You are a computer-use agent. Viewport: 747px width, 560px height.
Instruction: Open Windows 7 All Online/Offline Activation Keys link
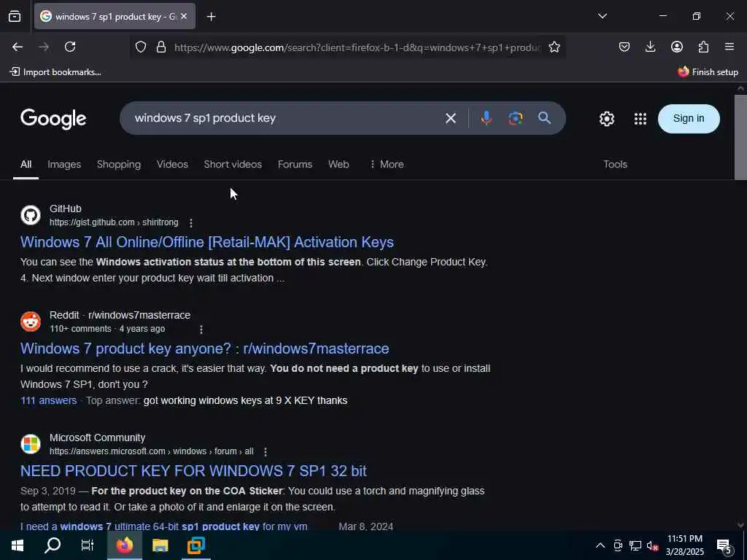[x=206, y=242]
